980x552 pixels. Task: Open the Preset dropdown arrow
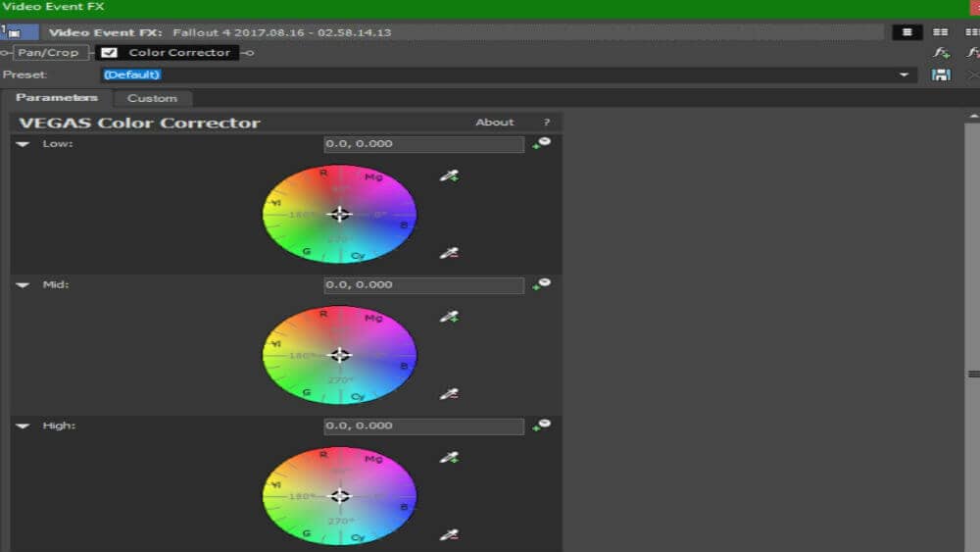[x=904, y=75]
